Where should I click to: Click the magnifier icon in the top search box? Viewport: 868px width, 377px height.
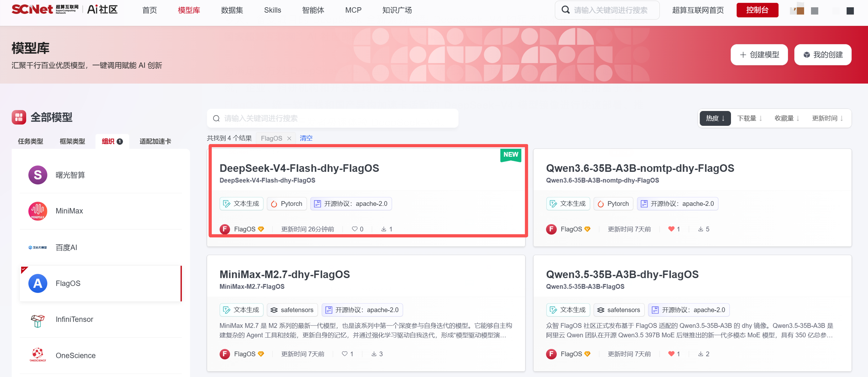pos(565,10)
